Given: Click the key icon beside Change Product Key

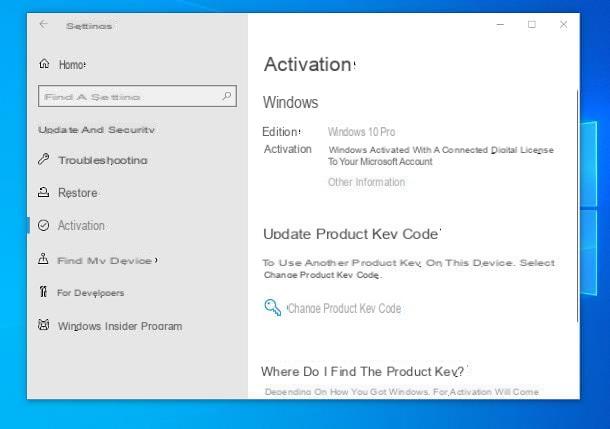Looking at the screenshot, I should 273,308.
